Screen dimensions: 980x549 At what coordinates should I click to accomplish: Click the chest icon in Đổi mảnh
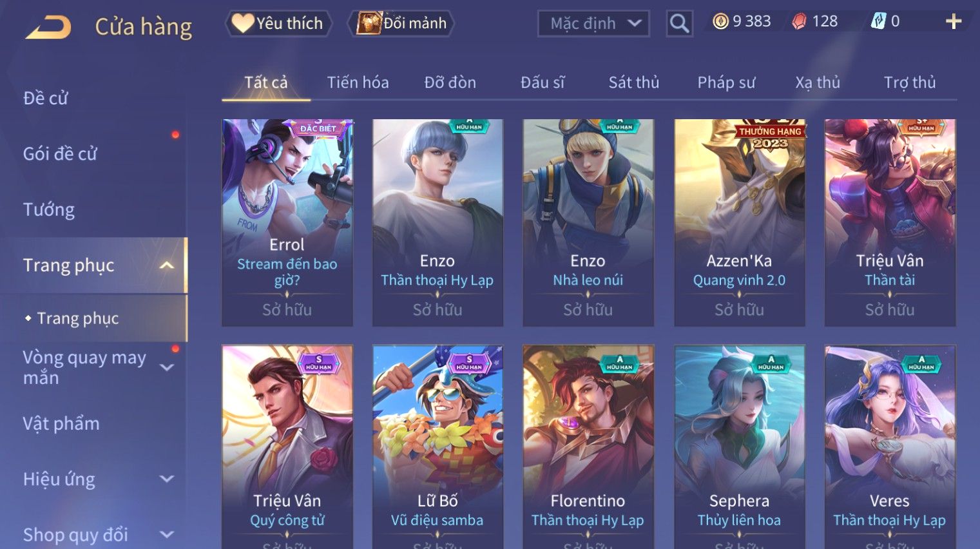tap(370, 23)
